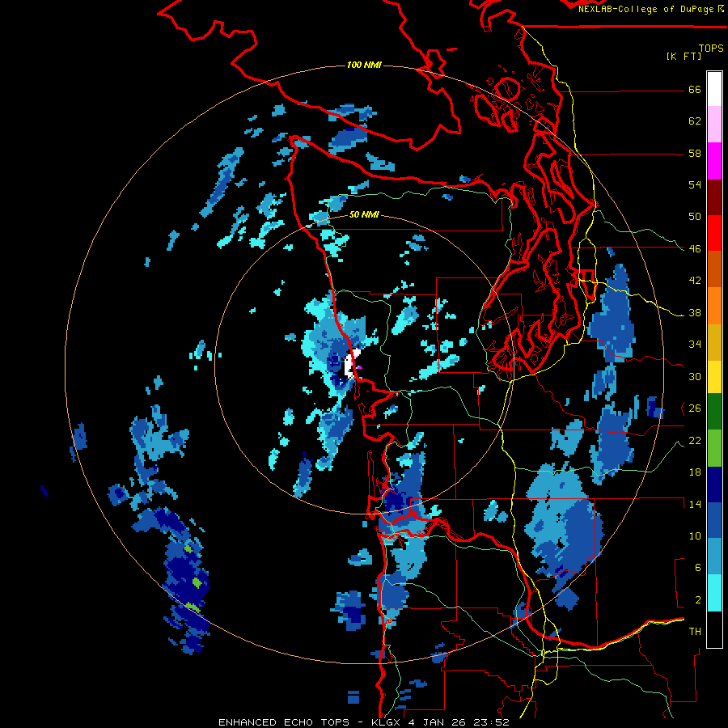
Task: Select the light pink color scale swatch
Action: 714,125
